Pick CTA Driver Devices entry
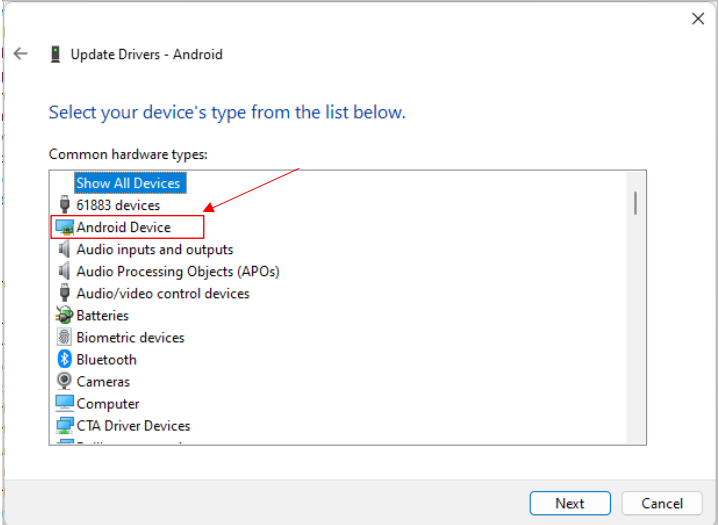 point(133,425)
